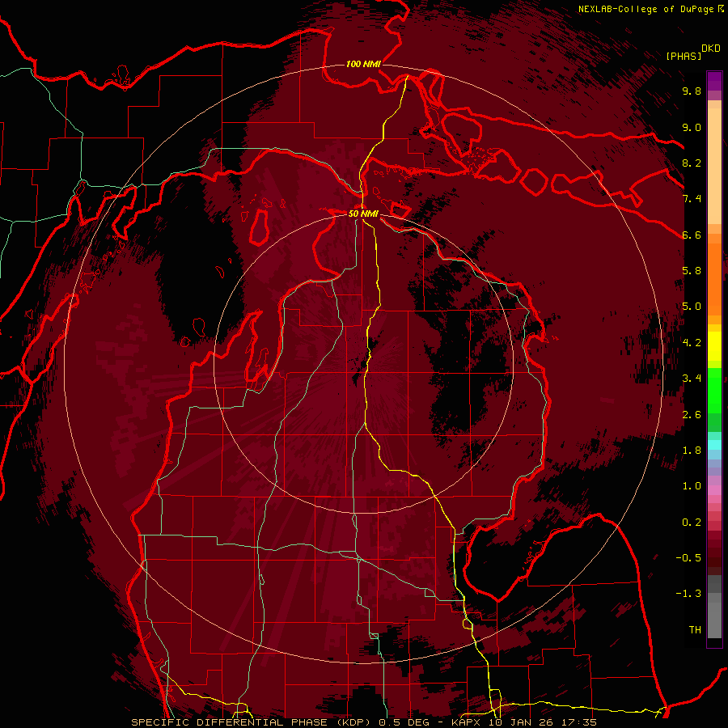Viewport: 728px width, 728px height.
Task: Click the 0.2 value on the scale
Action: (x=692, y=523)
